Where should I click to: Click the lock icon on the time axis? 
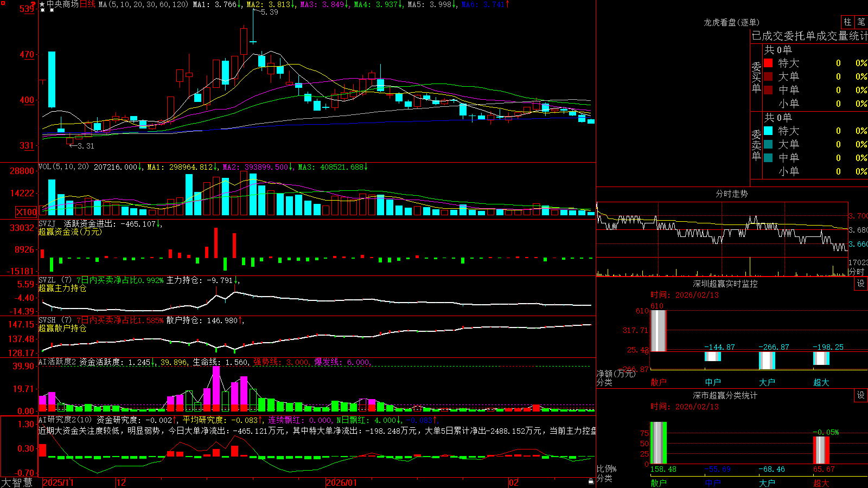click(x=591, y=481)
